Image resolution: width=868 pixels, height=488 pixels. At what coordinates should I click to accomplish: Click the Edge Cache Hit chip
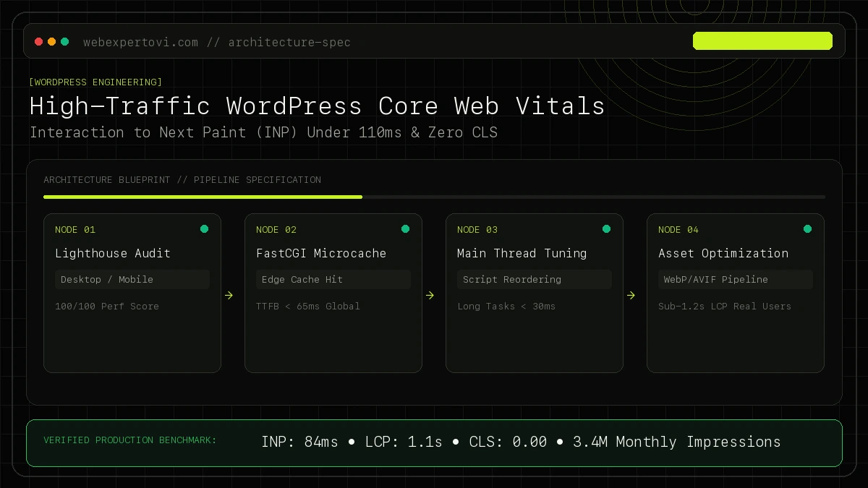333,279
